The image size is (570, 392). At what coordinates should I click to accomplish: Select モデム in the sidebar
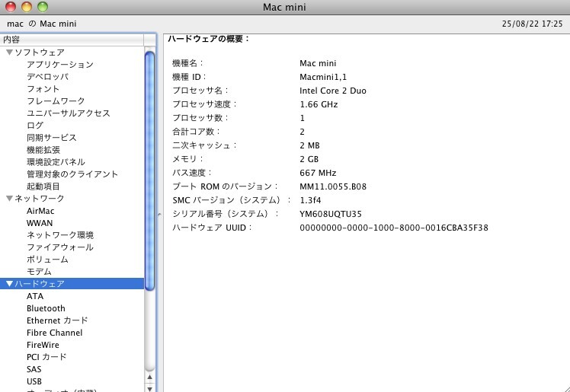click(x=39, y=272)
